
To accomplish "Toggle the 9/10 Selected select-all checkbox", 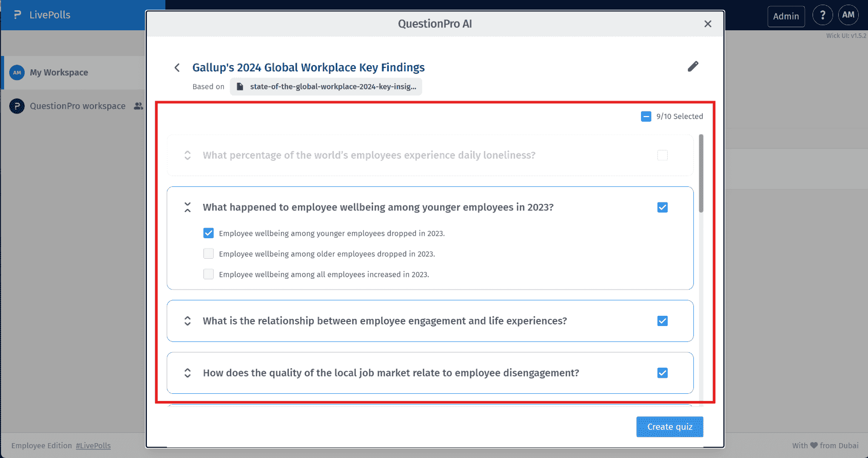I will click(x=646, y=117).
